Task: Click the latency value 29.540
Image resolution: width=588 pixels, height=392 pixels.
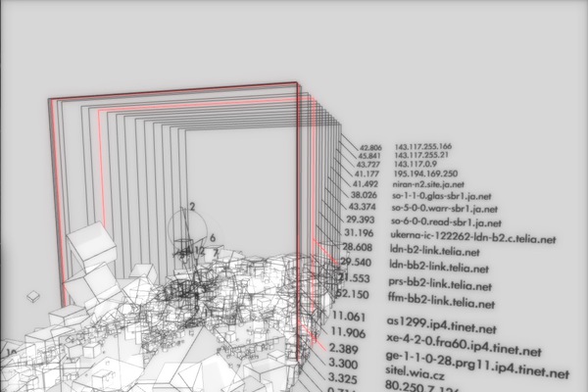Action: 356,262
